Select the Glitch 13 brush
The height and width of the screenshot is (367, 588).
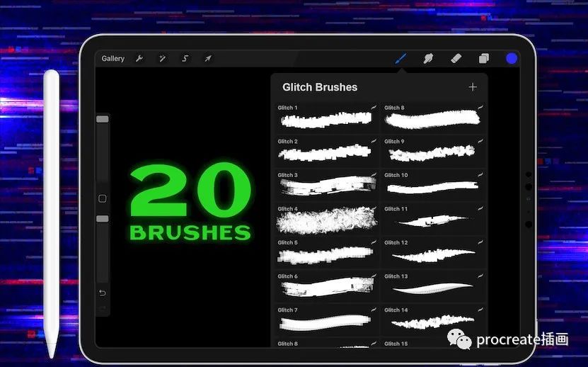(x=434, y=287)
